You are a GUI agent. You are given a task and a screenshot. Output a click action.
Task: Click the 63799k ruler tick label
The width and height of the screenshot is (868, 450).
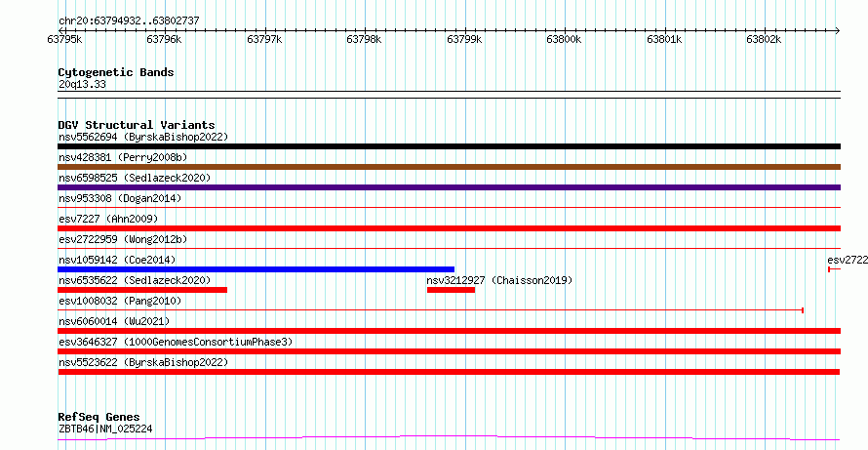(x=464, y=39)
